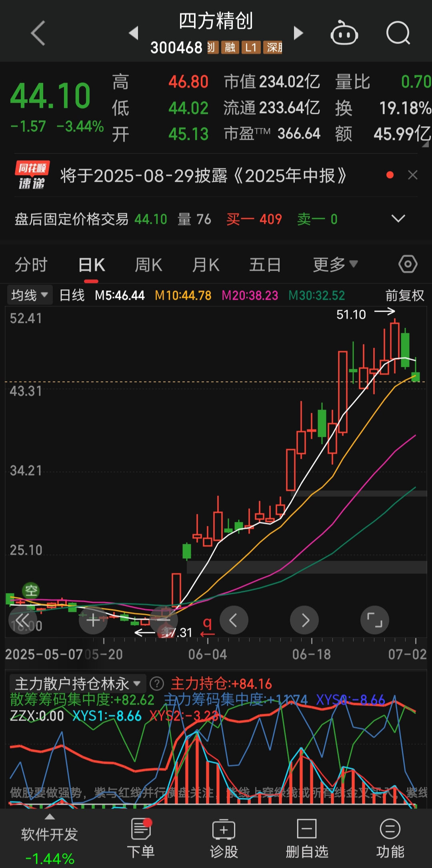Open stock search magnifier icon
Image resolution: width=432 pixels, height=868 pixels.
pos(398,33)
